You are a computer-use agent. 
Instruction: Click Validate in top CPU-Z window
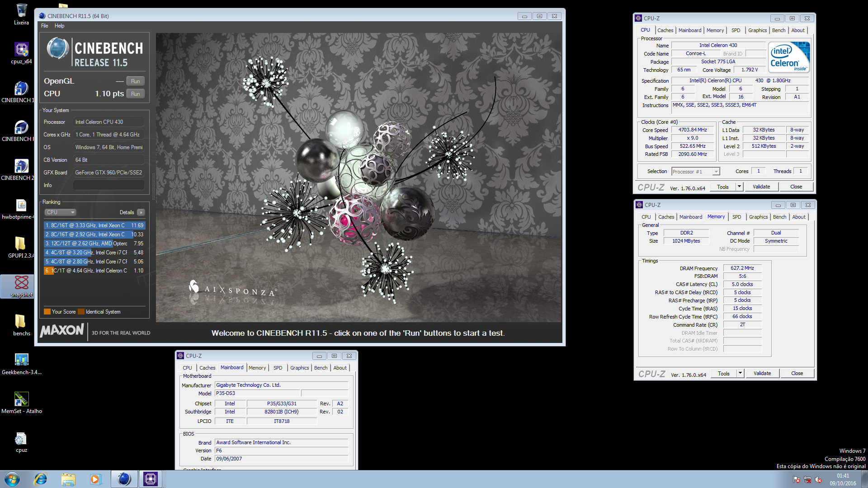point(761,187)
